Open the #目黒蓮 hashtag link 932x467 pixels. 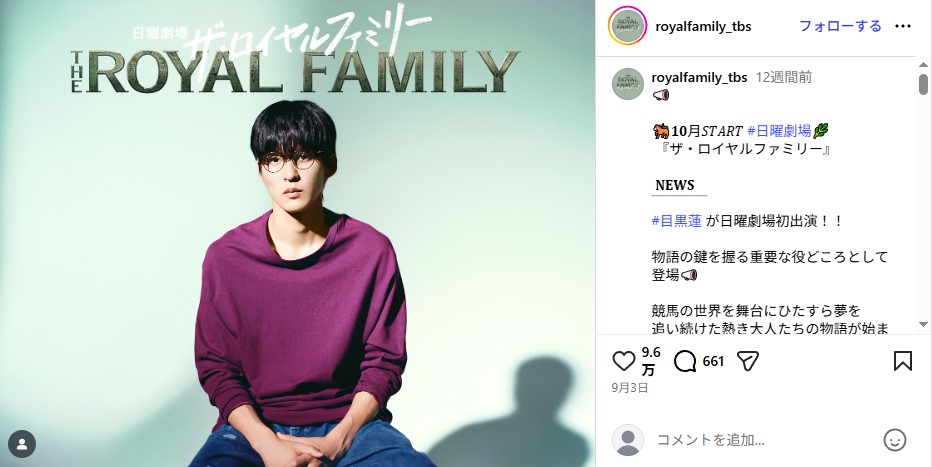[676, 221]
